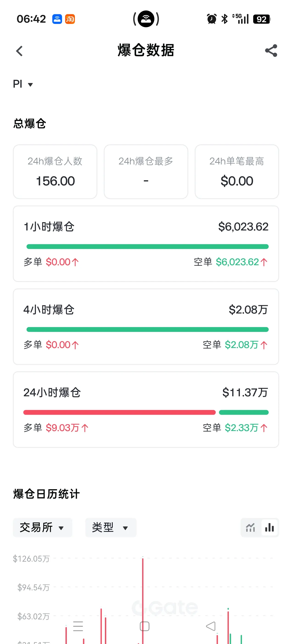292x644 pixels.
Task: Open the PI coin selector dropdown
Action: point(23,84)
